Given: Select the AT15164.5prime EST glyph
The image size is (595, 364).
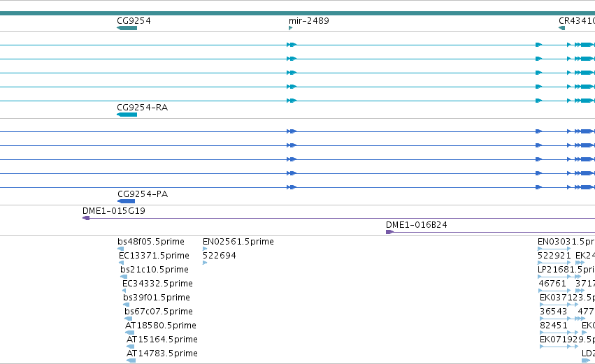Looking at the screenshot, I should pyautogui.click(x=131, y=347).
